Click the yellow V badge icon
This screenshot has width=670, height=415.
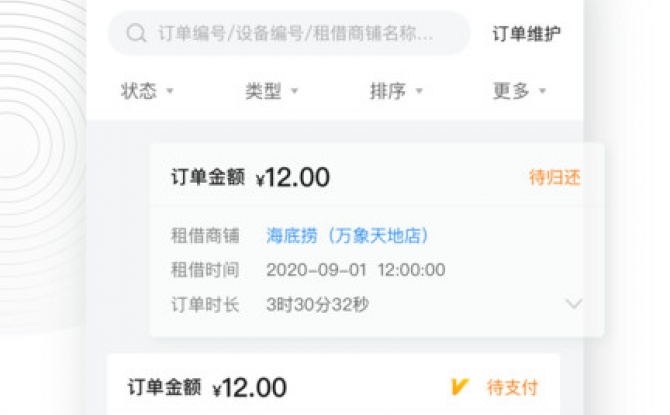click(x=460, y=387)
